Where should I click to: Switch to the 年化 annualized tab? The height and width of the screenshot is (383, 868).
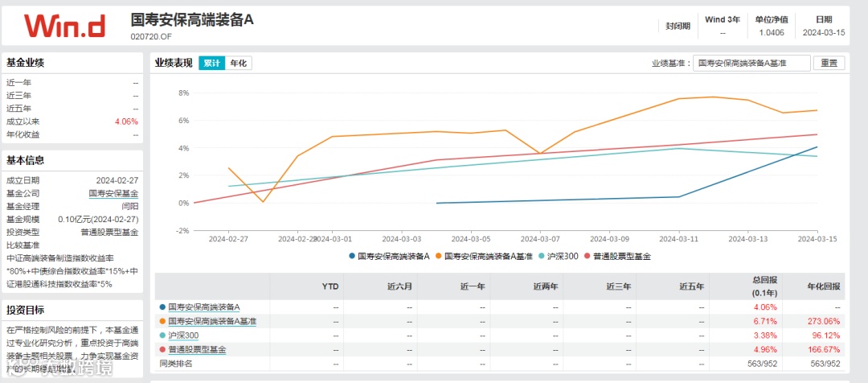(239, 64)
